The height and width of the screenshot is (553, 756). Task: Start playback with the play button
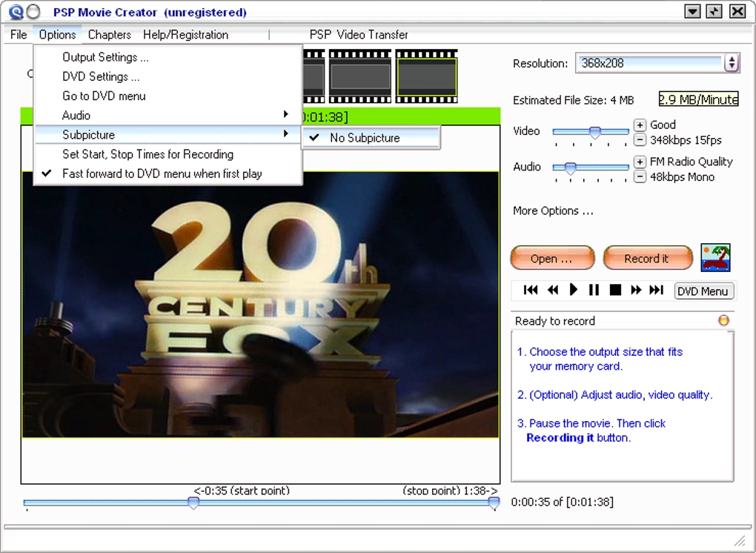pos(573,290)
